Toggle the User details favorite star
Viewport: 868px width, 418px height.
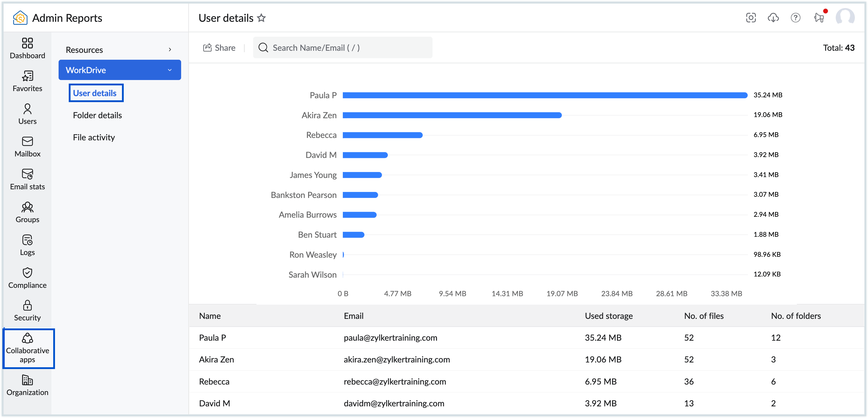coord(262,18)
